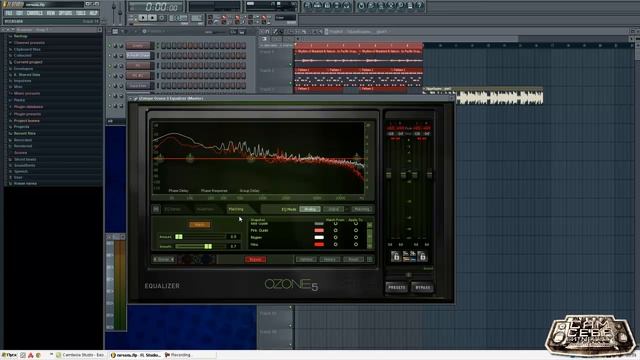The height and width of the screenshot is (360, 640).
Task: Click the Reset button in Ozone
Action: pyautogui.click(x=353, y=260)
